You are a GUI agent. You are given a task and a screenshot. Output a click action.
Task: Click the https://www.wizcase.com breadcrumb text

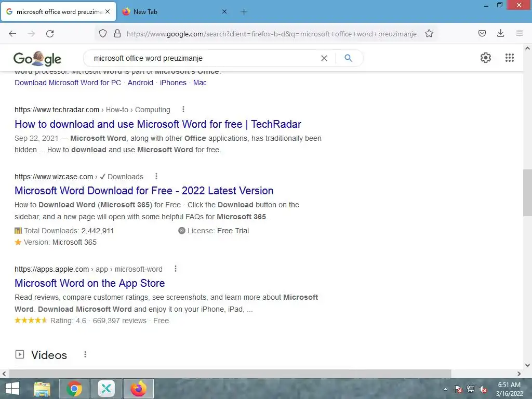tap(54, 177)
